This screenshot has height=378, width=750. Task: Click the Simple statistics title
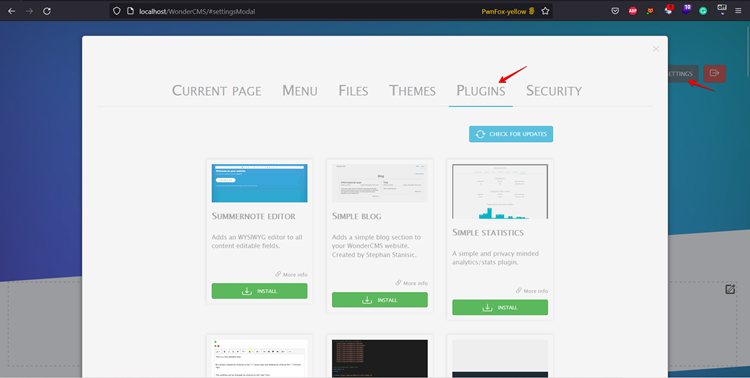tap(488, 233)
